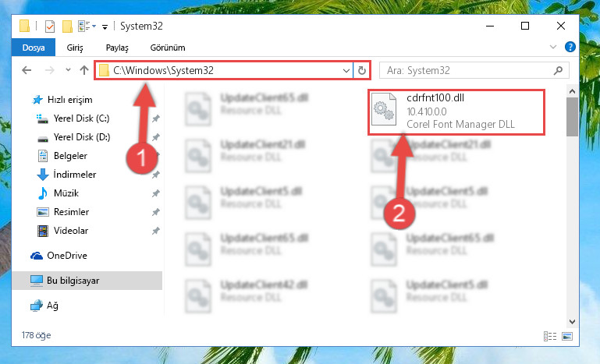This screenshot has width=600, height=364.
Task: Open recent locations dropdown arrow
Action: (68, 69)
